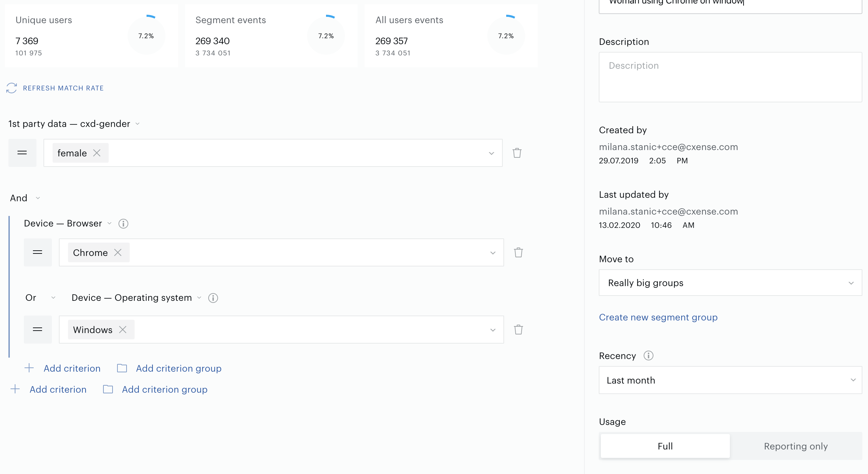Delete the Chrome browser criterion with trash icon

[518, 252]
